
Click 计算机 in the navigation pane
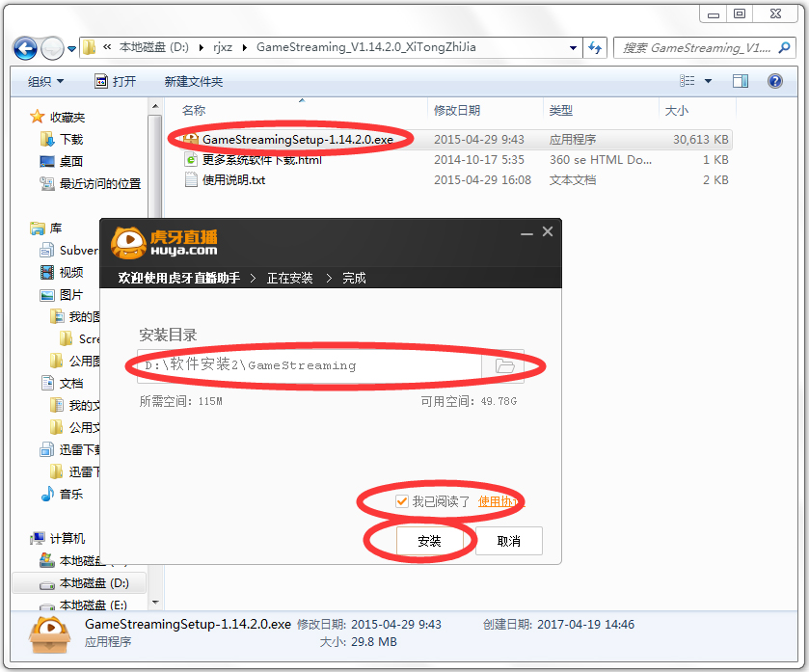pos(67,538)
